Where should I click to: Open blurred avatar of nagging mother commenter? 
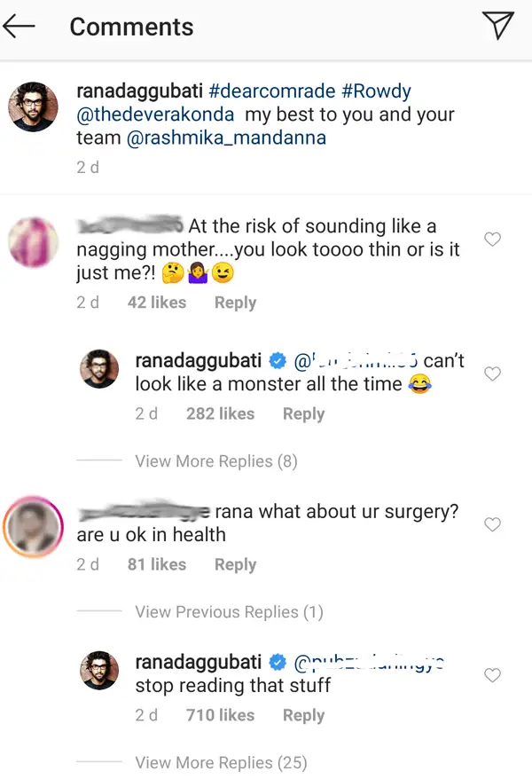point(33,241)
